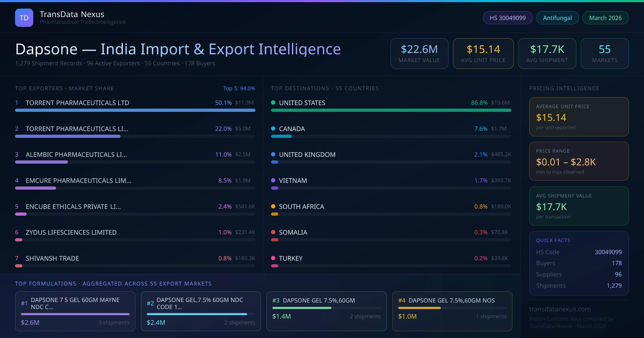The width and height of the screenshot is (644, 338).
Task: Click the pink Turkey bullet dot
Action: pos(273,258)
